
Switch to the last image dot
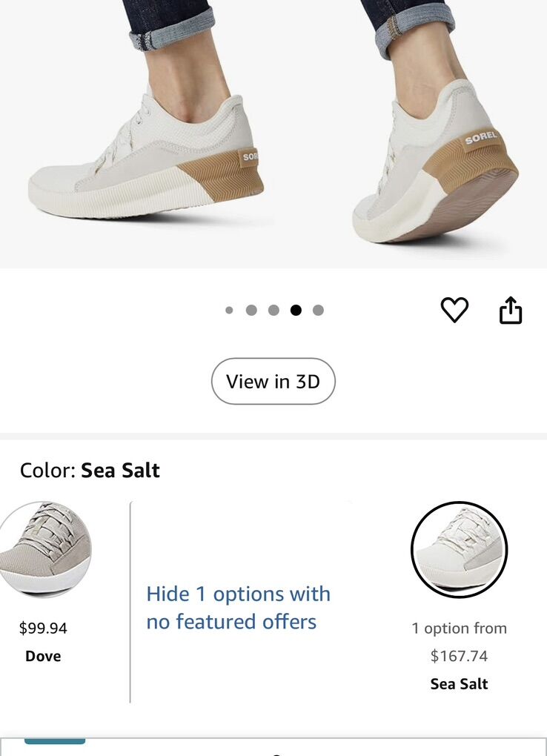(318, 311)
